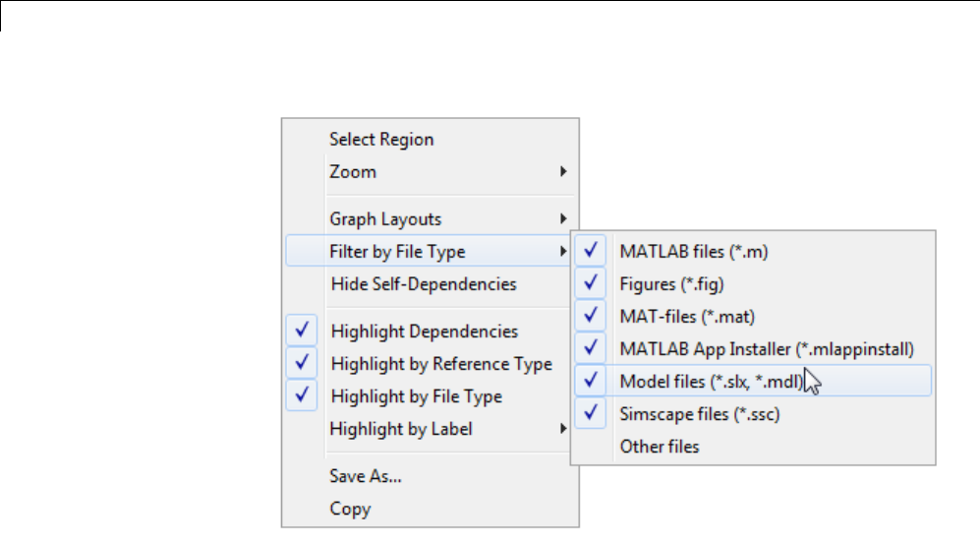
Task: Select Save As... from the menu
Action: 366,477
